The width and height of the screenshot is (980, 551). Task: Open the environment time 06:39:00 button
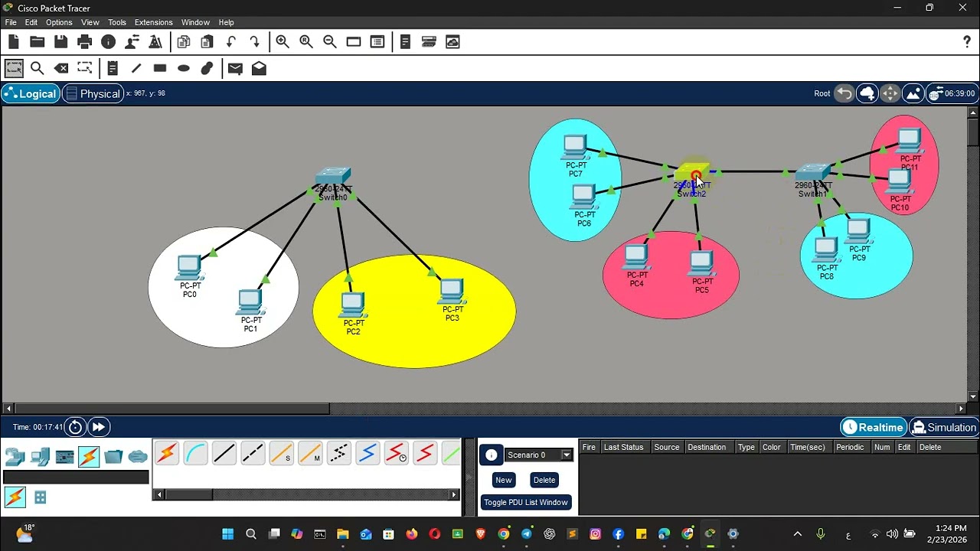pyautogui.click(x=951, y=93)
